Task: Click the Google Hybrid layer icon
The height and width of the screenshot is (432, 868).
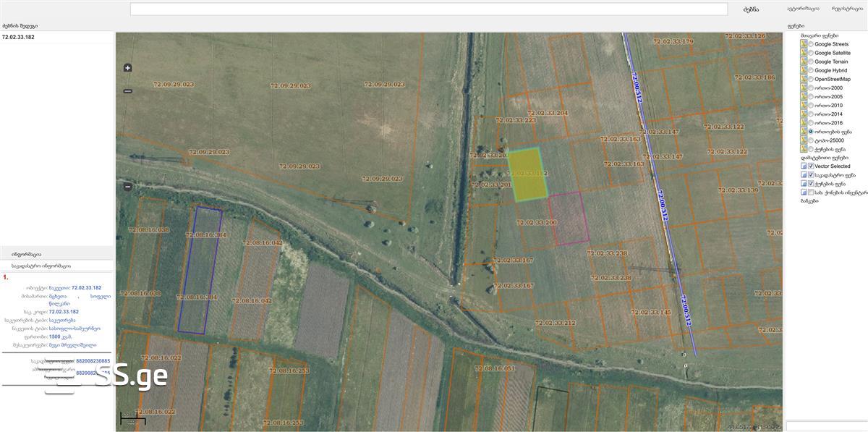Action: pyautogui.click(x=804, y=70)
